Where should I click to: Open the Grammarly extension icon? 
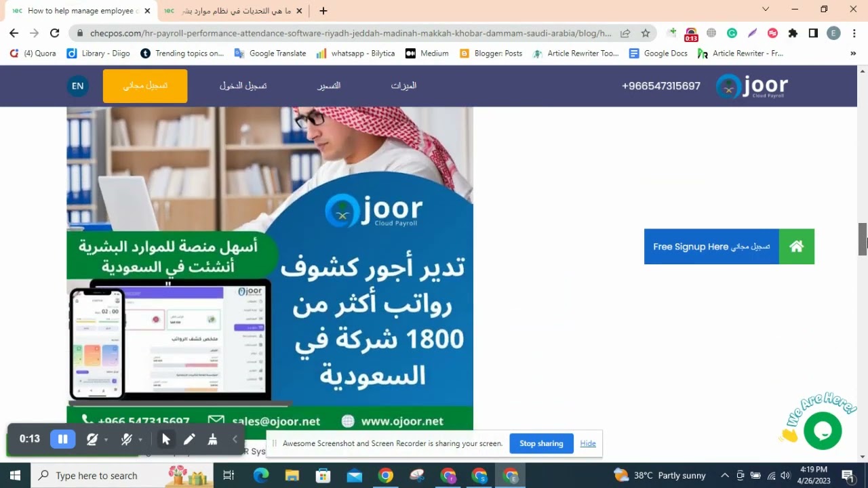tap(732, 33)
